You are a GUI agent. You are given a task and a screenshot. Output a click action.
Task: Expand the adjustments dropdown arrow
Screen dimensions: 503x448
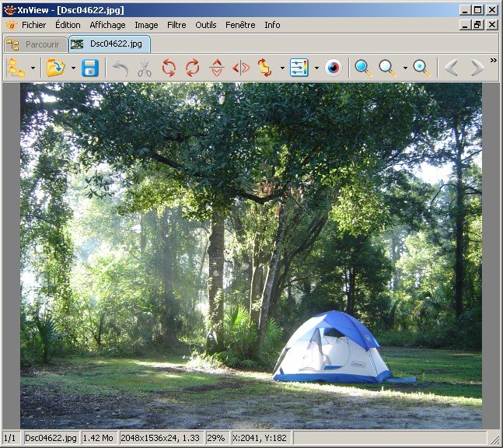[316, 68]
